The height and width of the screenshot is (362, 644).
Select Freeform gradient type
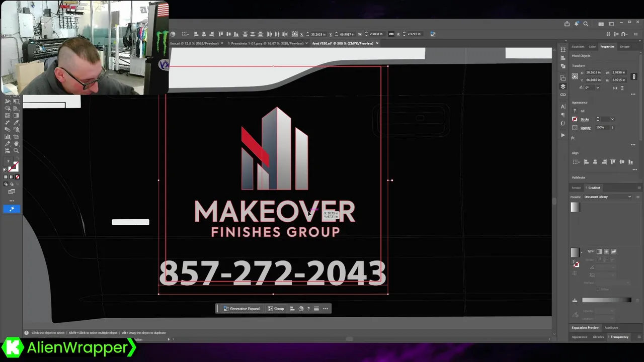[x=613, y=251]
